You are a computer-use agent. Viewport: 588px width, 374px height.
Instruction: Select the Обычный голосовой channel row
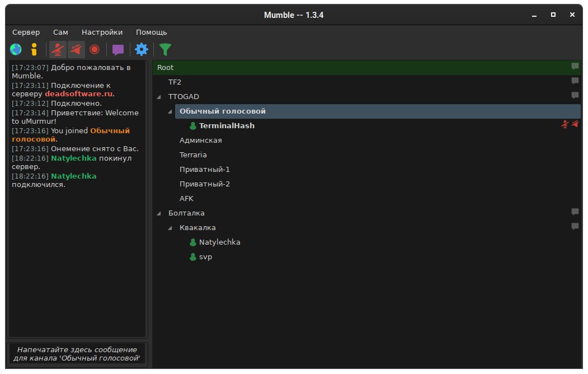tap(378, 111)
